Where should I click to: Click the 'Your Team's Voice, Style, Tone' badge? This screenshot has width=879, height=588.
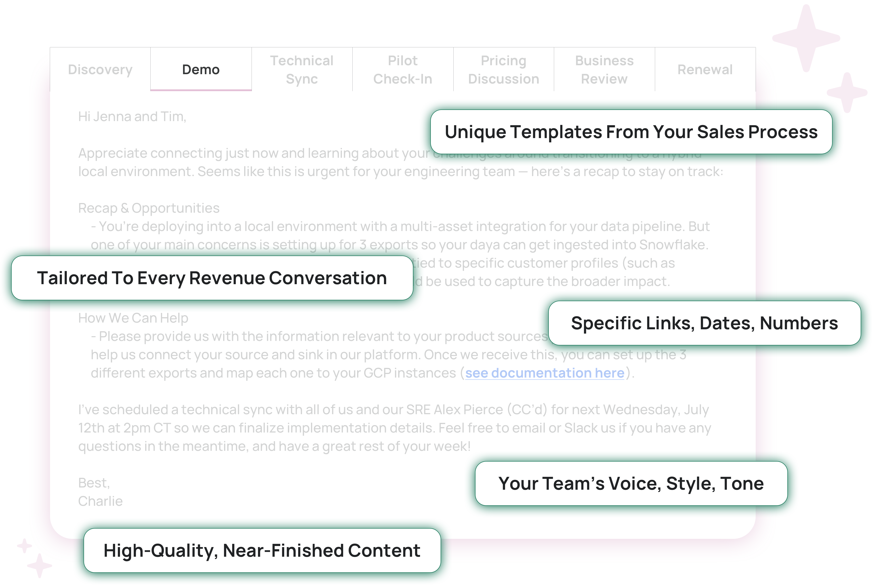631,483
